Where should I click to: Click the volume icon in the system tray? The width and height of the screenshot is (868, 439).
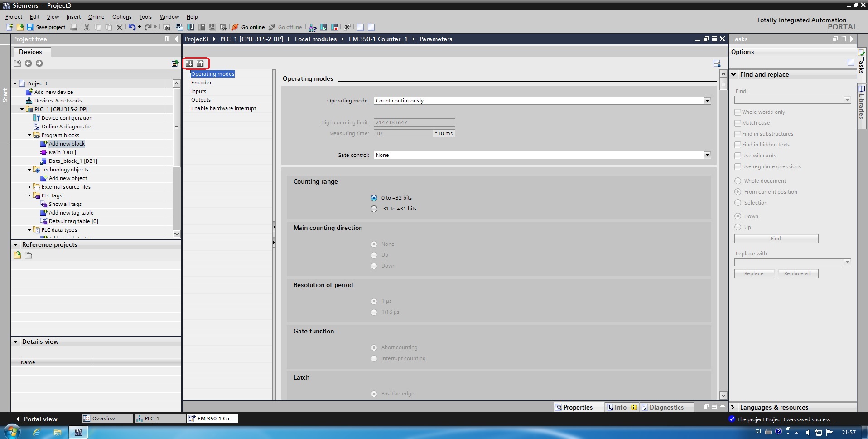pyautogui.click(x=807, y=433)
